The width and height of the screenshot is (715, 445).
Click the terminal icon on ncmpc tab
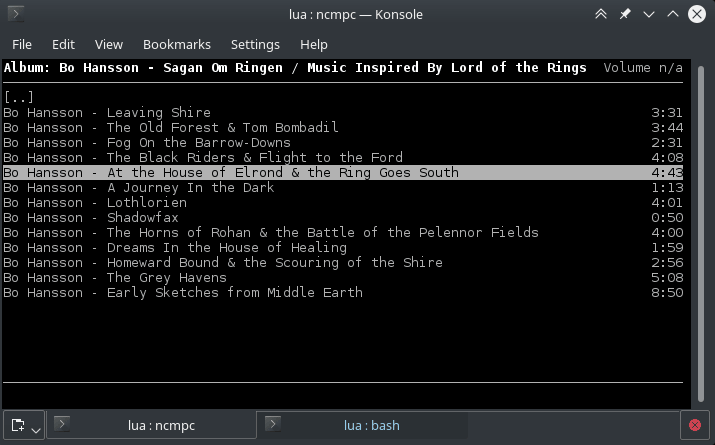61,424
